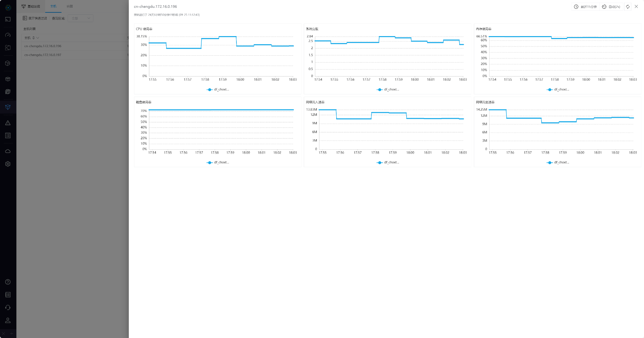The height and width of the screenshot is (338, 644).
Task: Open the settings gear in sidebar
Action: pos(8,164)
